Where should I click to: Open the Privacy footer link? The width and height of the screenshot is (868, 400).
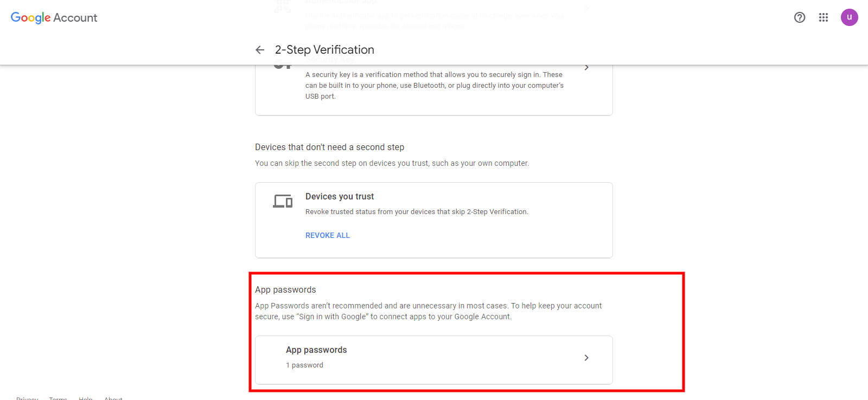[27, 398]
